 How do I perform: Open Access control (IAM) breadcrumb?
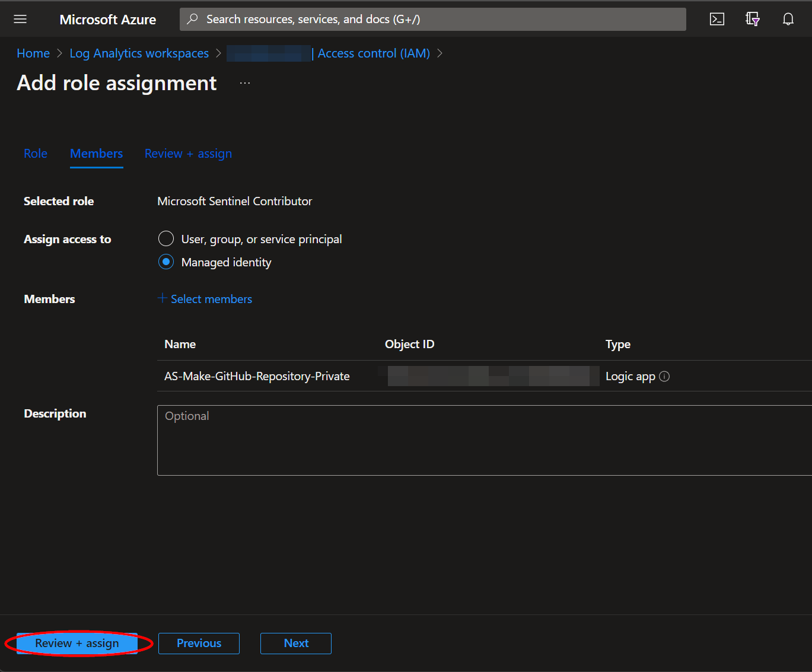point(374,53)
